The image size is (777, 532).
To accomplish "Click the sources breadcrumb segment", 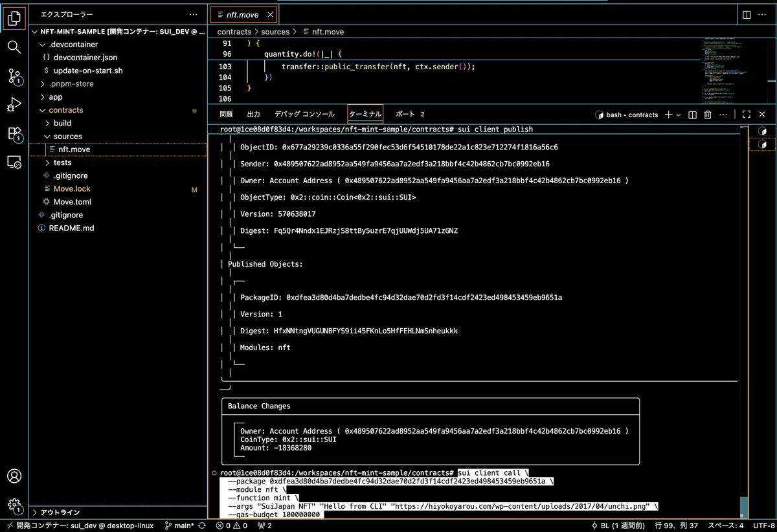I will coord(275,32).
